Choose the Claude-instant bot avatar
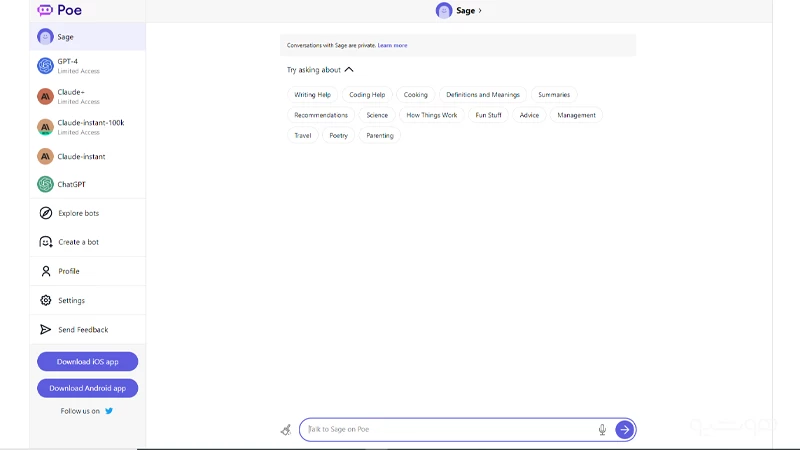 [45, 156]
